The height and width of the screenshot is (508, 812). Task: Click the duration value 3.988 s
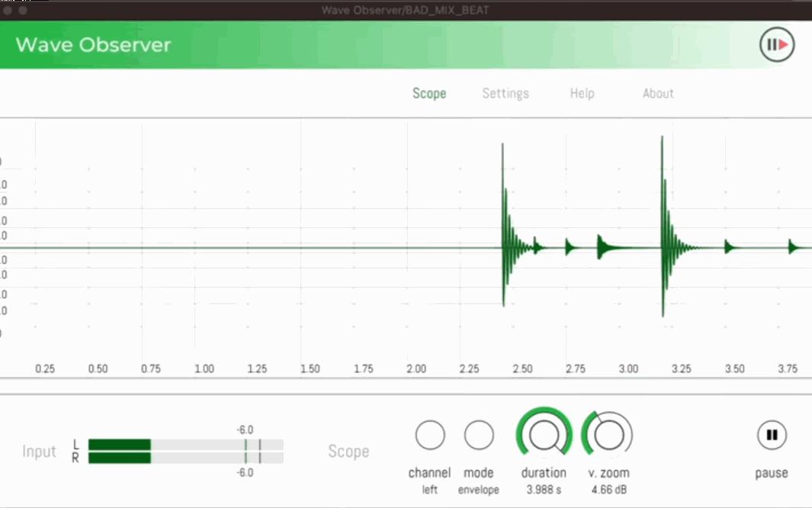click(544, 490)
